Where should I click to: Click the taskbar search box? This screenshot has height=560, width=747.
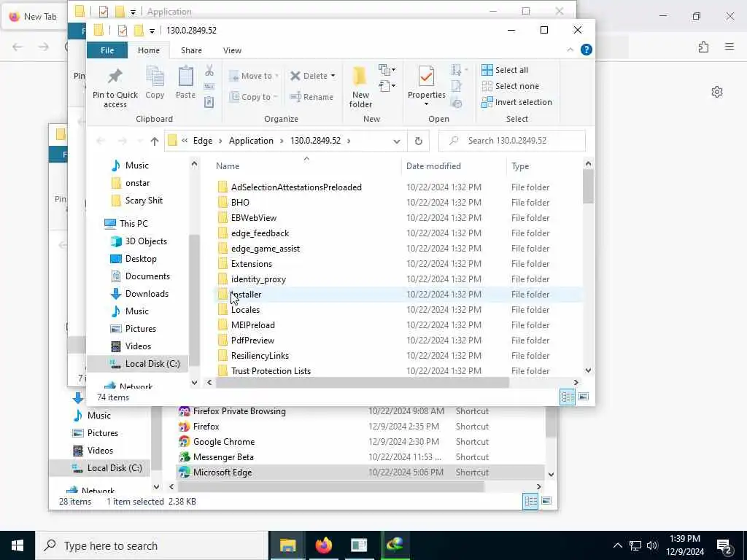pyautogui.click(x=152, y=545)
